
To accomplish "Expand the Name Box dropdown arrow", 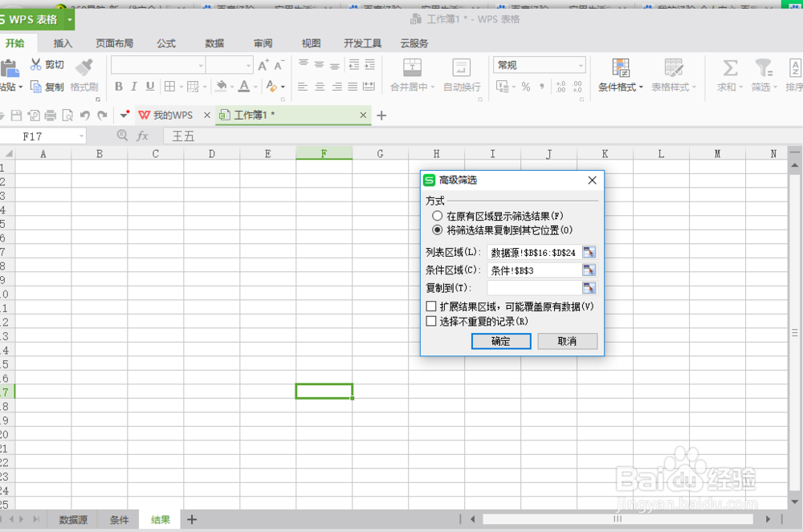I will [x=81, y=136].
